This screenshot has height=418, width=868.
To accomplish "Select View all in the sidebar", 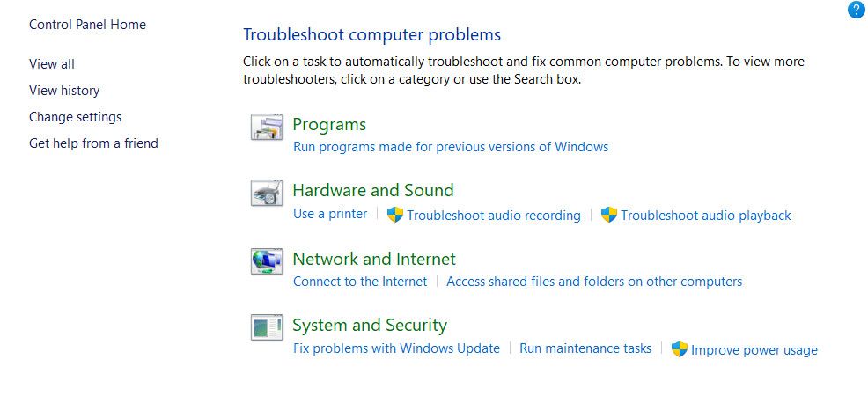I will pyautogui.click(x=51, y=64).
